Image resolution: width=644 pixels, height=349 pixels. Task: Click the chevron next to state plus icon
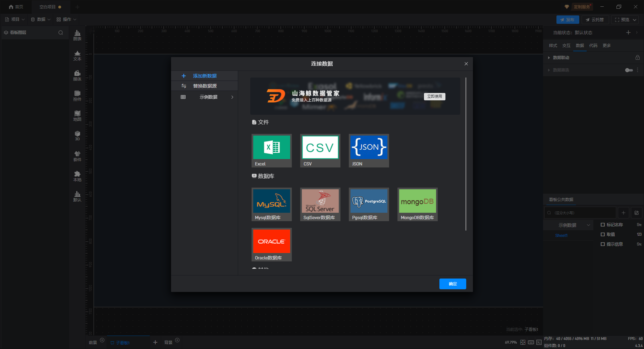(637, 32)
